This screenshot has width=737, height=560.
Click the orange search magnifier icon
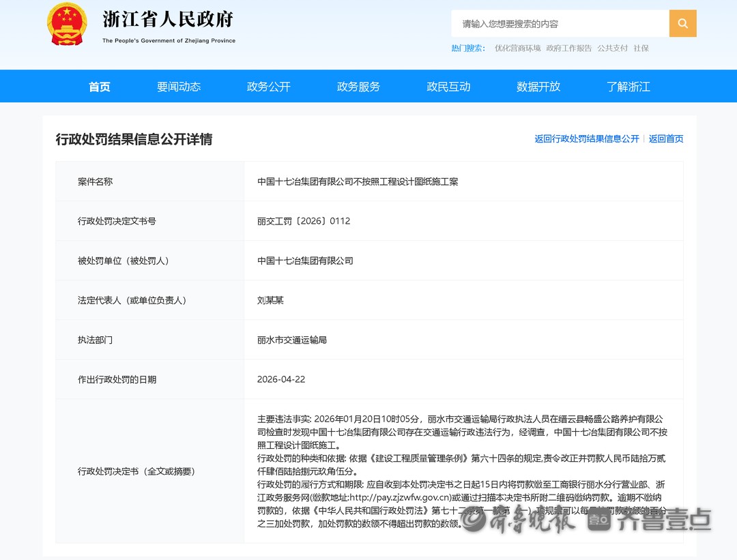(682, 24)
